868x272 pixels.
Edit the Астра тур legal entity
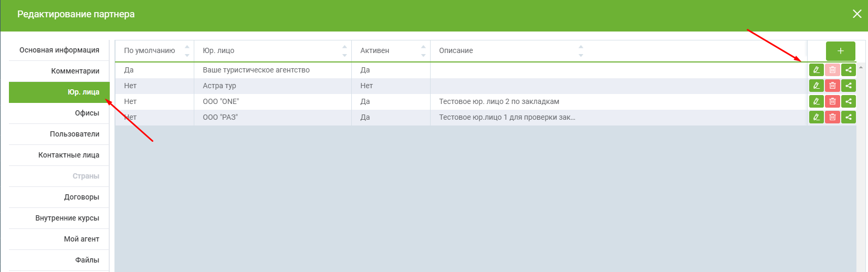(x=816, y=86)
